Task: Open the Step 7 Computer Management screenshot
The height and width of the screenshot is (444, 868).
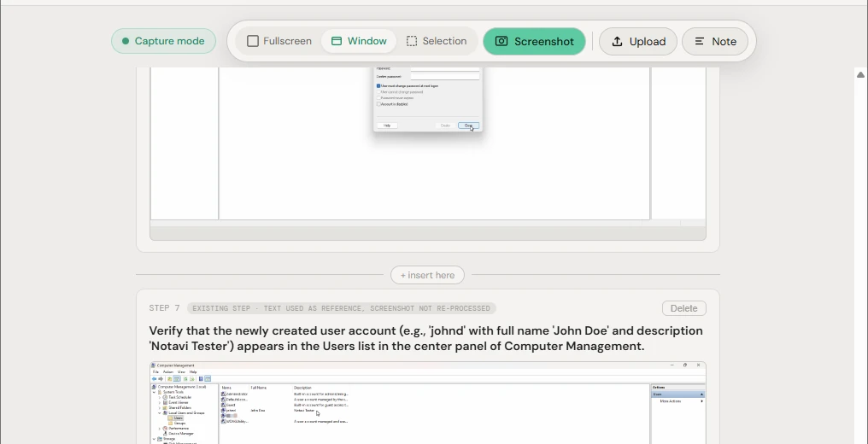Action: pyautogui.click(x=428, y=402)
